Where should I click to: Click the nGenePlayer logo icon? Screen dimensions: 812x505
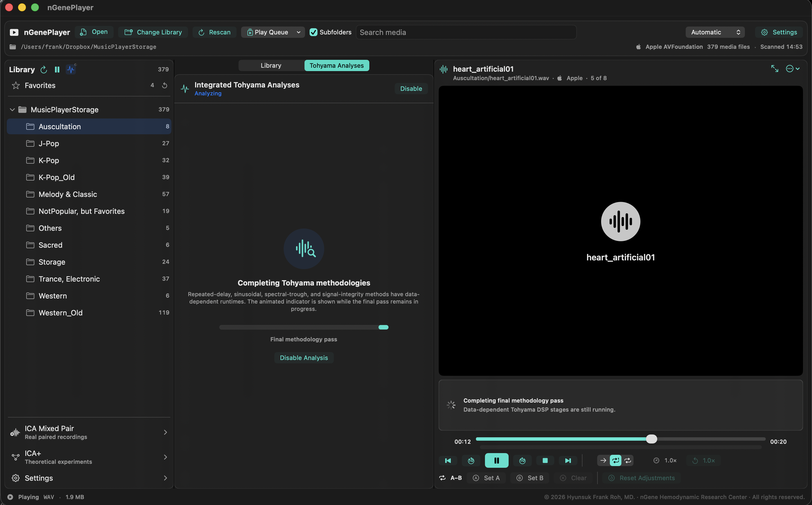click(14, 32)
